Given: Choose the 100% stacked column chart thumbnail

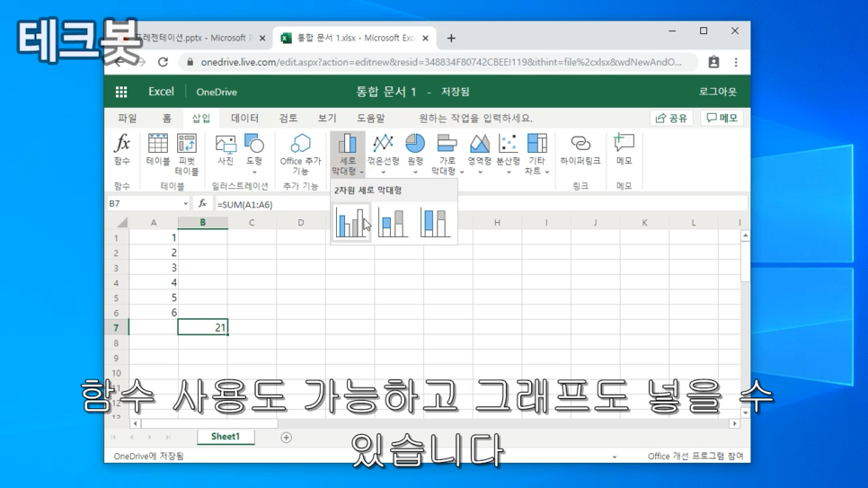Looking at the screenshot, I should pyautogui.click(x=435, y=222).
